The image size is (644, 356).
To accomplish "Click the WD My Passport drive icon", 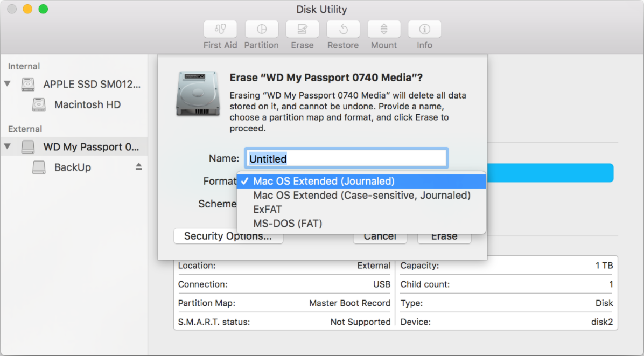I will click(28, 147).
